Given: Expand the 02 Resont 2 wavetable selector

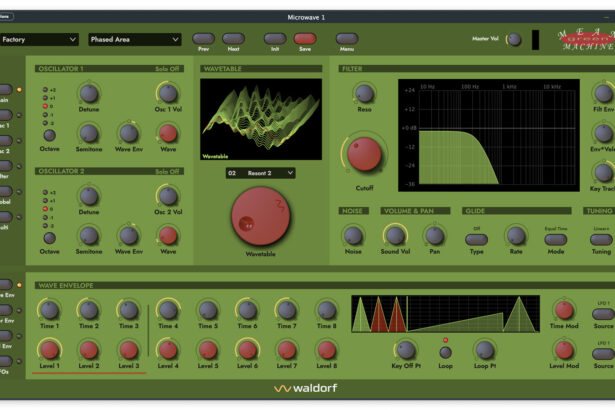Looking at the screenshot, I should (x=260, y=173).
